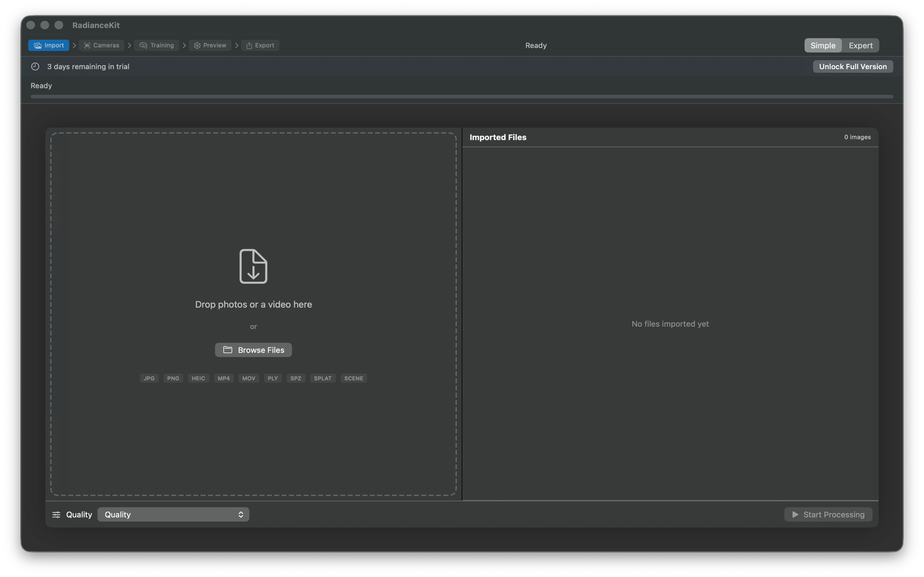Click the play icon in Start Processing
The height and width of the screenshot is (577, 924).
[795, 514]
